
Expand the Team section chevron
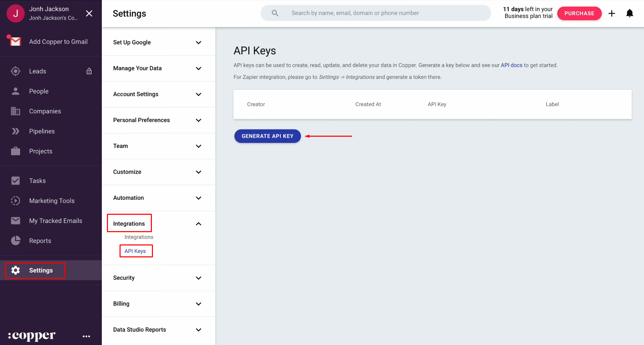click(199, 146)
